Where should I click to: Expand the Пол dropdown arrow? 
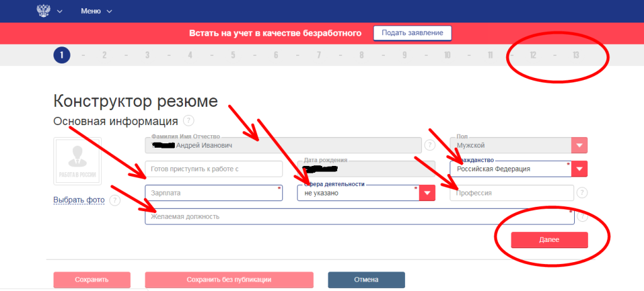click(579, 145)
